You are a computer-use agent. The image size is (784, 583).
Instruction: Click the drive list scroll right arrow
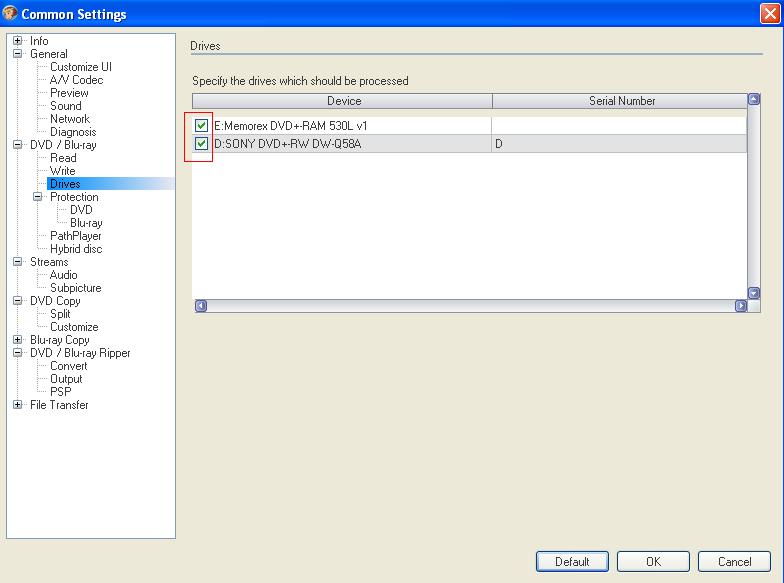pyautogui.click(x=741, y=306)
